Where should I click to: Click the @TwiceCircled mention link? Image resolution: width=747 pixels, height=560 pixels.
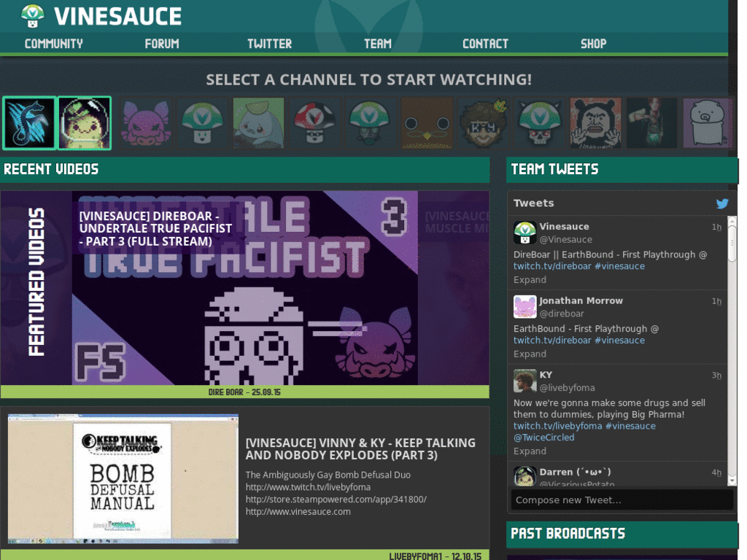pyautogui.click(x=544, y=437)
